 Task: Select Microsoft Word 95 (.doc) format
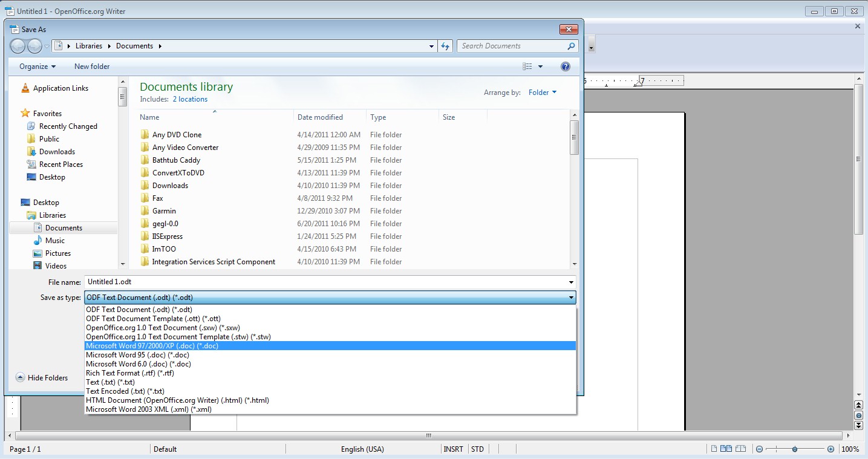coord(330,355)
